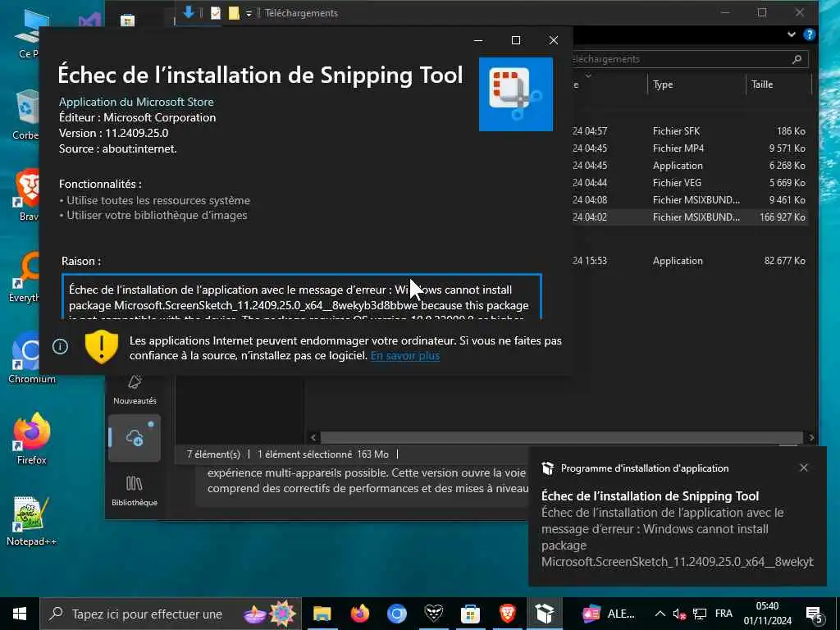This screenshot has width=840, height=630.
Task: Select the 6 268 Ko Application row
Action: pyautogui.click(x=690, y=166)
